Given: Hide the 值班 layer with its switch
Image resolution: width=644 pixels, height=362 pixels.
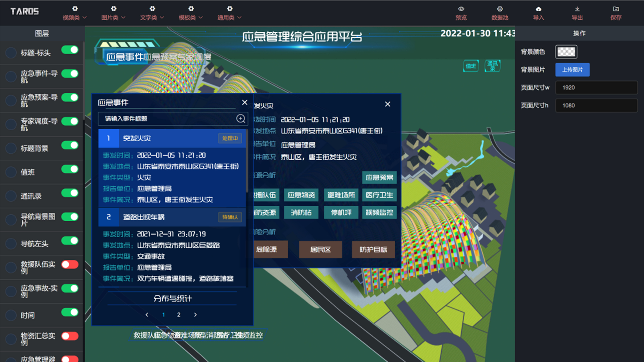Looking at the screenshot, I should click(70, 169).
